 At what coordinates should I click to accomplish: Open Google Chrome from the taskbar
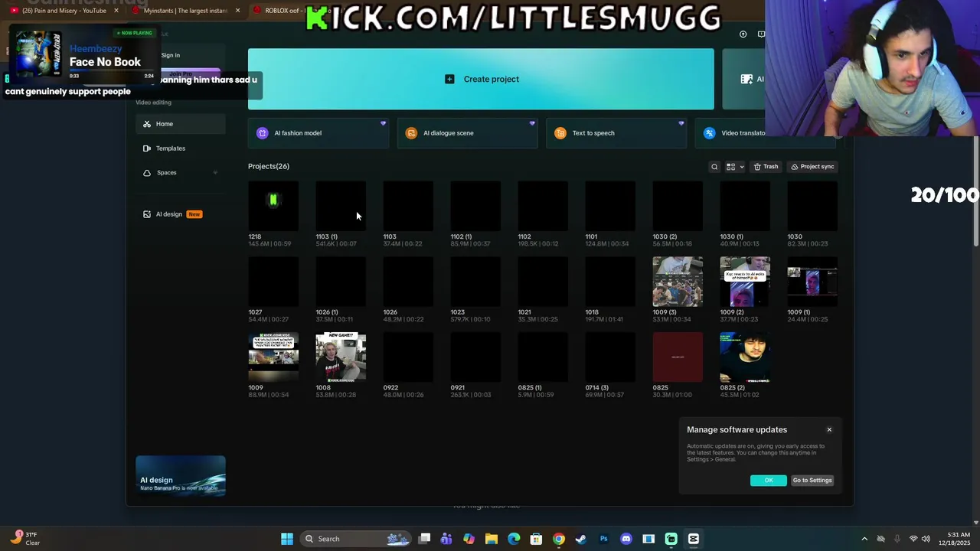point(559,539)
